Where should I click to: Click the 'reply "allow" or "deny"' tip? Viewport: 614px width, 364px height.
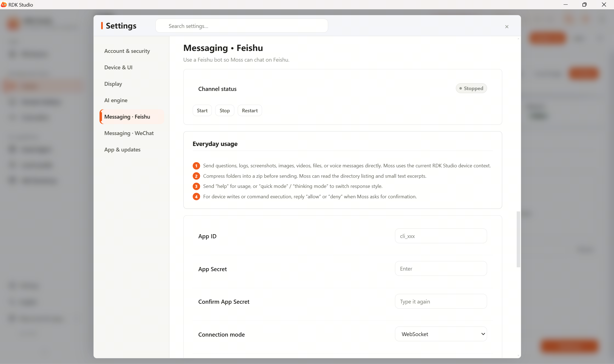pyautogui.click(x=310, y=196)
